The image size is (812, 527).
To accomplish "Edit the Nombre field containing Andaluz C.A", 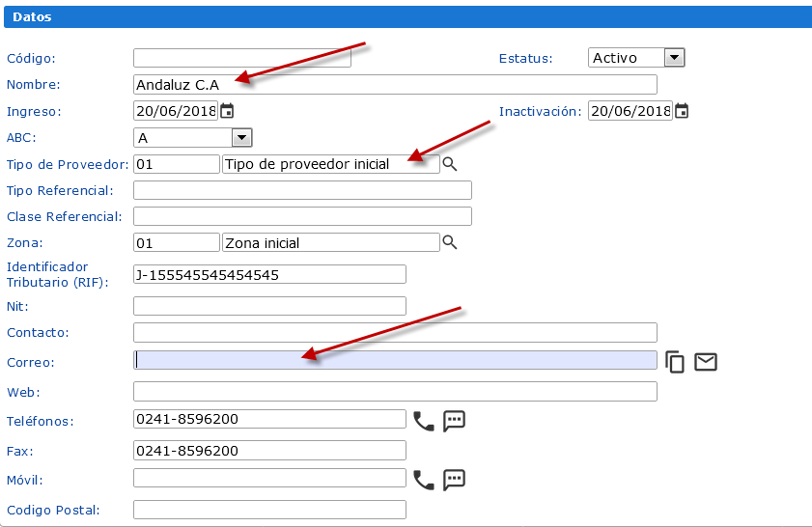I will 395,84.
